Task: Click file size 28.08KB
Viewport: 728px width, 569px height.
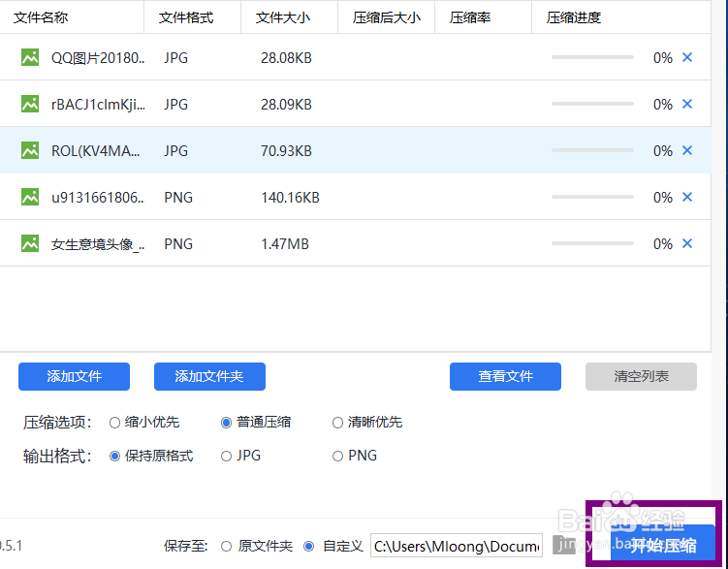Action: 286,58
